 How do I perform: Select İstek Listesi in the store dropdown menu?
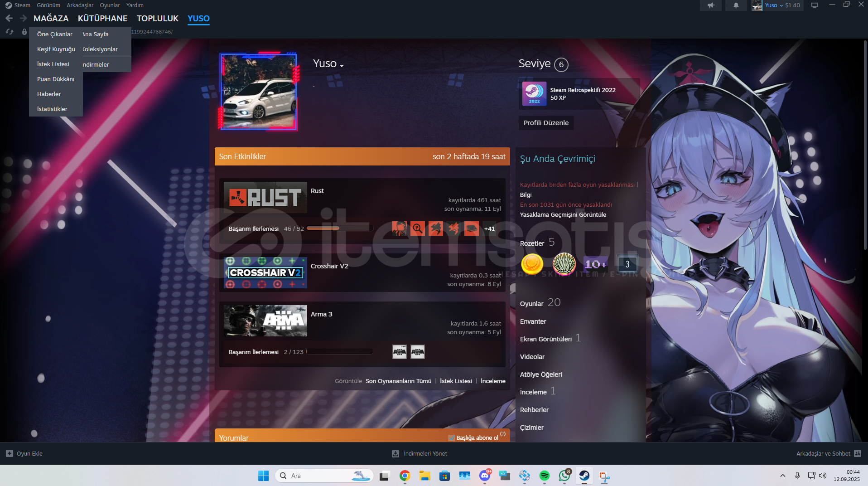tap(53, 64)
